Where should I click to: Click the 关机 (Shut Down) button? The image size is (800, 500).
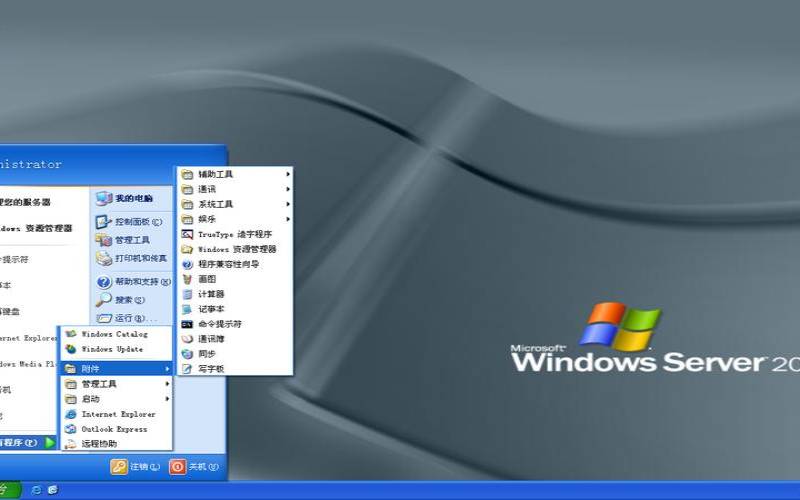(194, 466)
